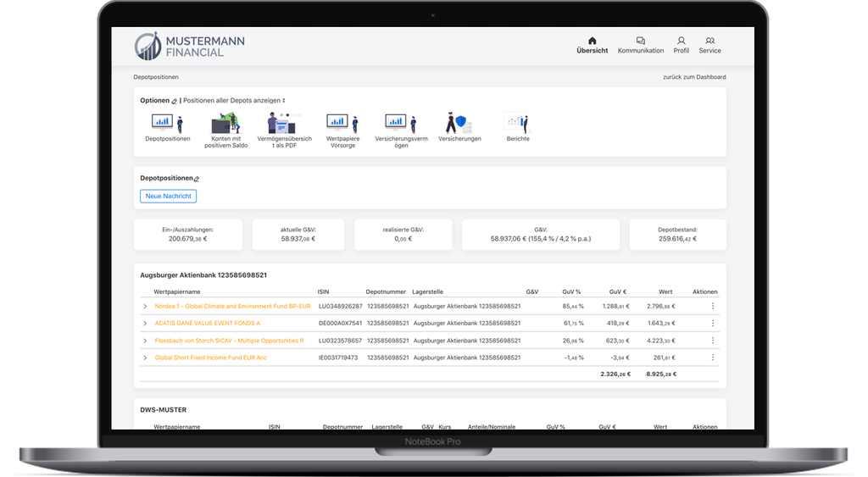Open the Depotpositionen option icon
Image resolution: width=868 pixels, height=477 pixels.
click(167, 123)
